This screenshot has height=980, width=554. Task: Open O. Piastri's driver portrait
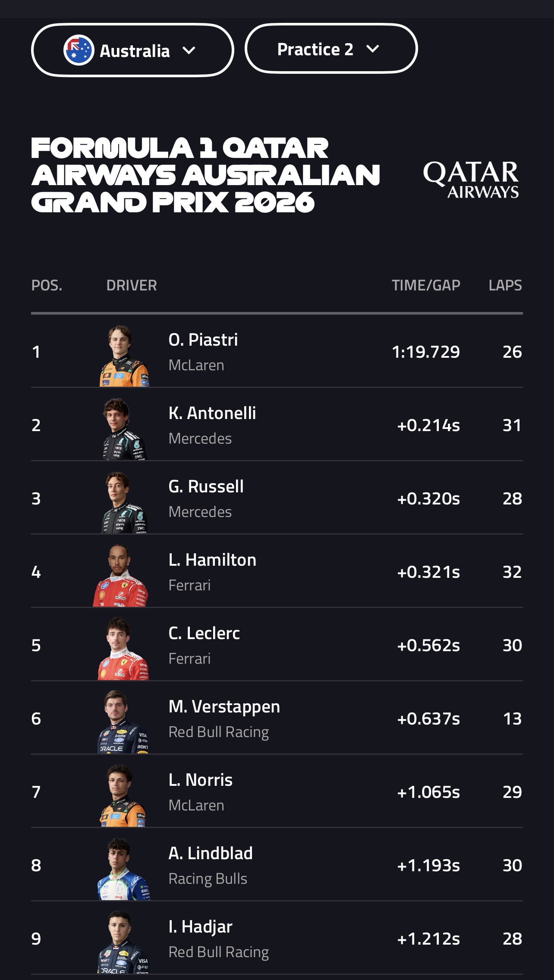point(124,356)
